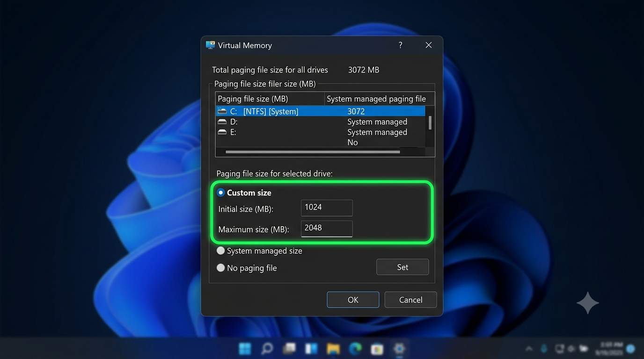Screen dimensions: 644x359
Task: Click System managed value in E: row
Action: pyautogui.click(x=377, y=132)
